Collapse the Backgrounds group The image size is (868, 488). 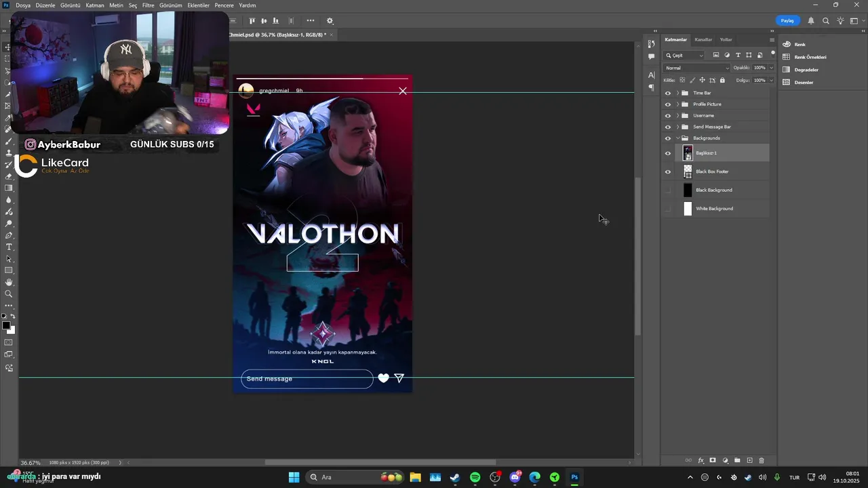click(677, 138)
